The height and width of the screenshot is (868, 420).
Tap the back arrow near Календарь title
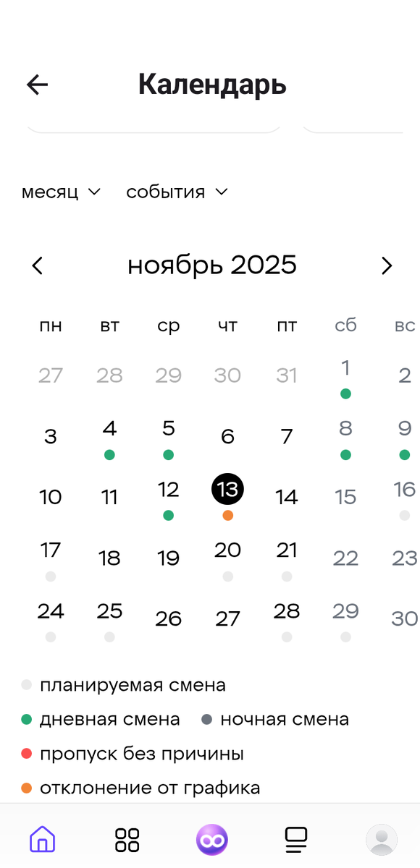coord(37,85)
